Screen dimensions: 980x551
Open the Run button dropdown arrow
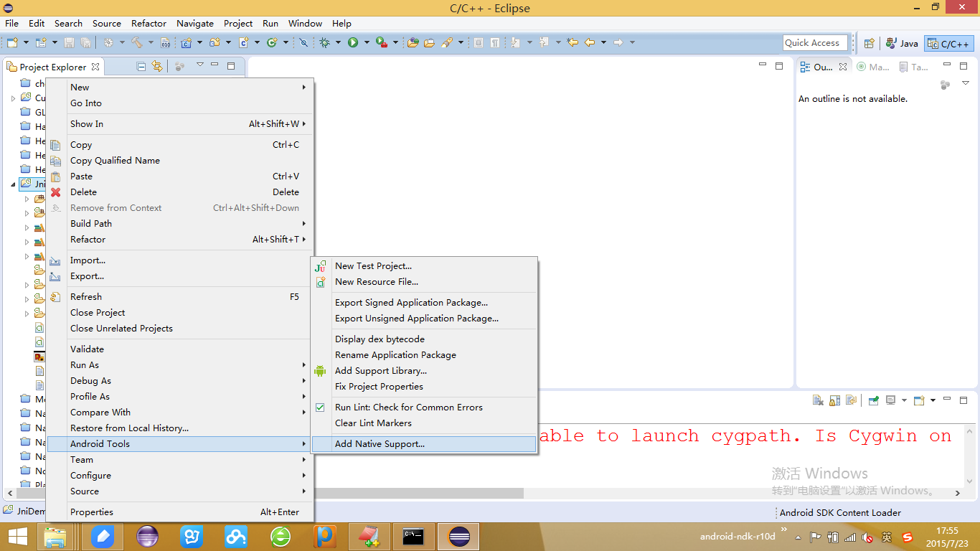tap(367, 42)
